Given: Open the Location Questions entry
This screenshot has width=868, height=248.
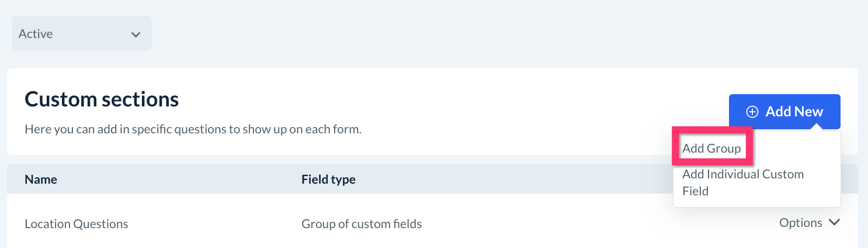Looking at the screenshot, I should click(x=77, y=223).
